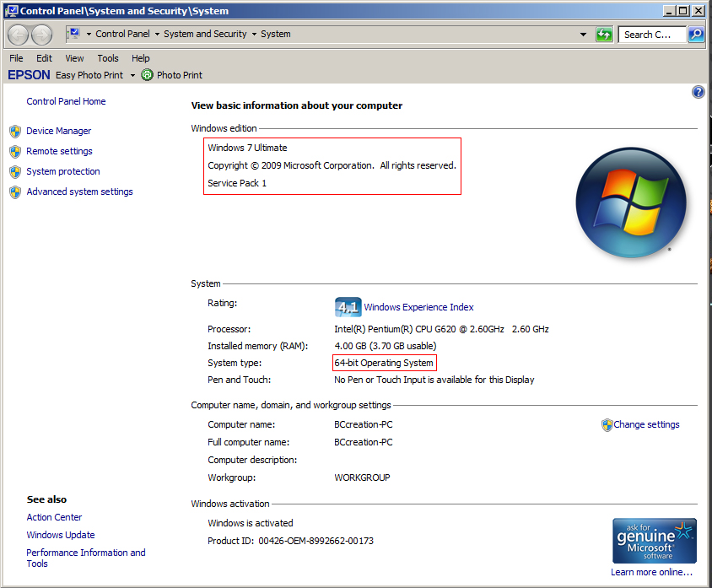Click the WORKGROUP value

tap(362, 477)
